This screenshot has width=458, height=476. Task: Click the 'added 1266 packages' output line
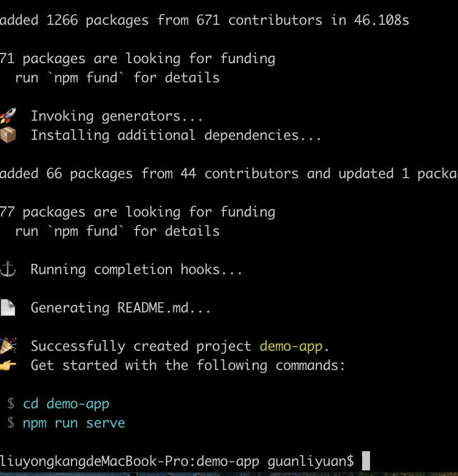[x=205, y=21]
